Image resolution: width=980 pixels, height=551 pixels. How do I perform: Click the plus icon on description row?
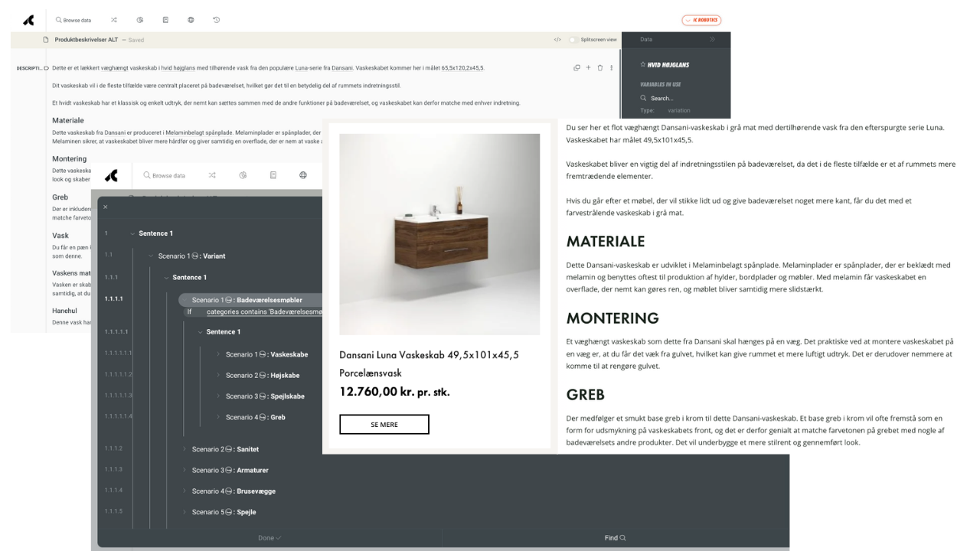tap(588, 68)
